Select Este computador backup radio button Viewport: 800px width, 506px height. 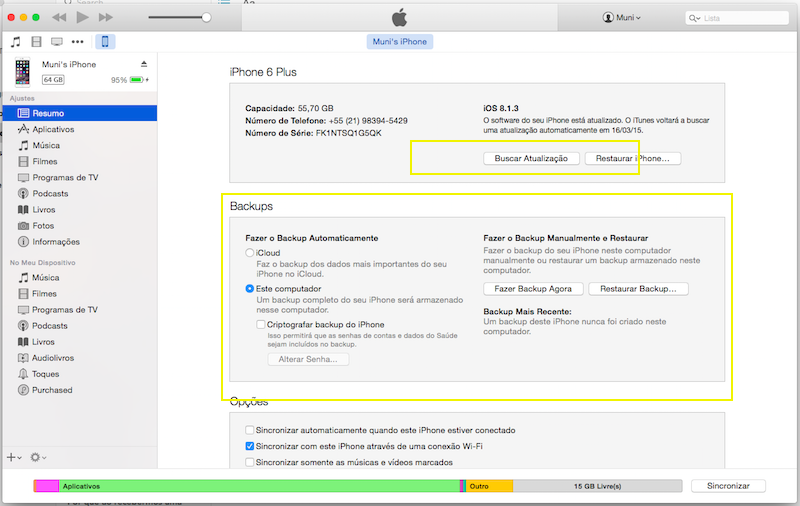(x=249, y=289)
